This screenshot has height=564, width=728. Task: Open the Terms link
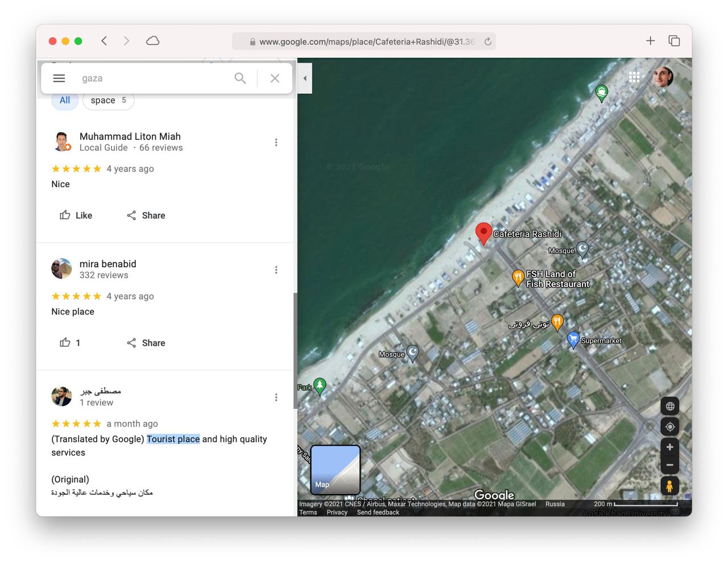click(308, 512)
